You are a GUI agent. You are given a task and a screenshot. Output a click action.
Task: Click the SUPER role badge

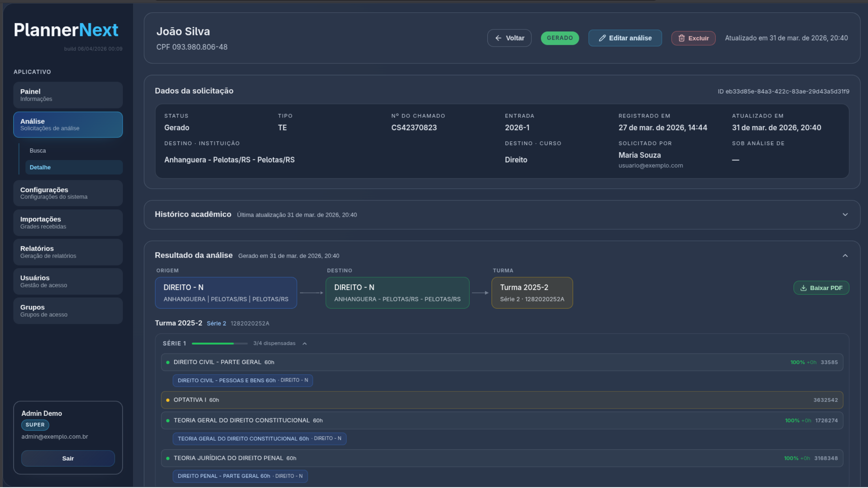[x=35, y=425]
